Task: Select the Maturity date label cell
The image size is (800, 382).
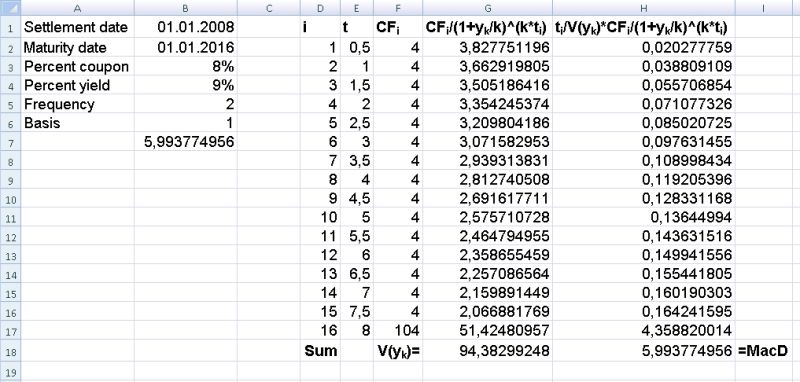Action: (78, 48)
